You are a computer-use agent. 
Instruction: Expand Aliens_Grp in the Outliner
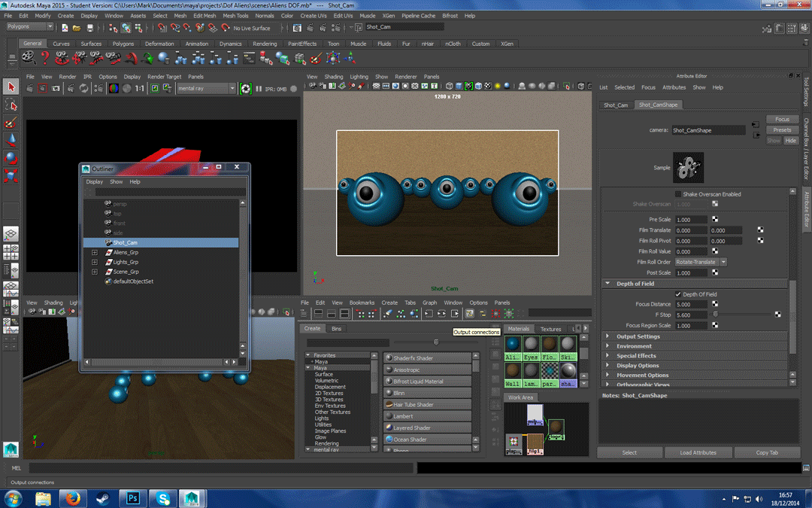point(95,252)
